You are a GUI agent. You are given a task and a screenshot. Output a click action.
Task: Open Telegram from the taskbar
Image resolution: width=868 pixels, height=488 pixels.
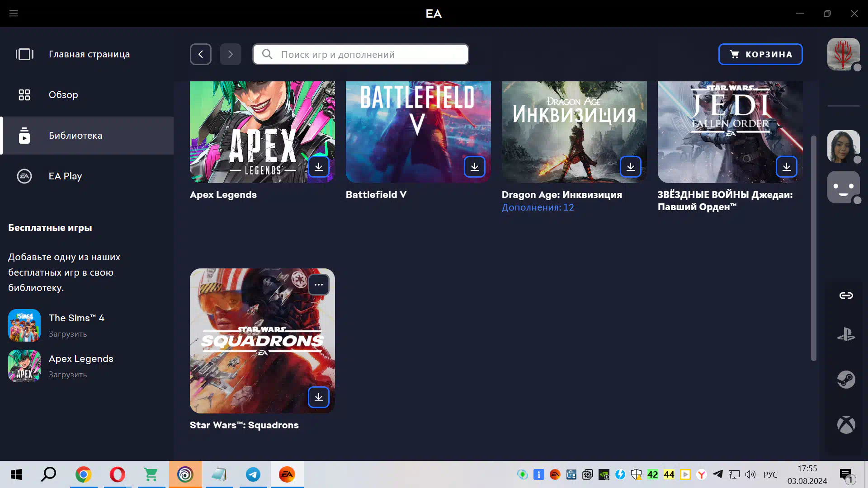(x=253, y=474)
